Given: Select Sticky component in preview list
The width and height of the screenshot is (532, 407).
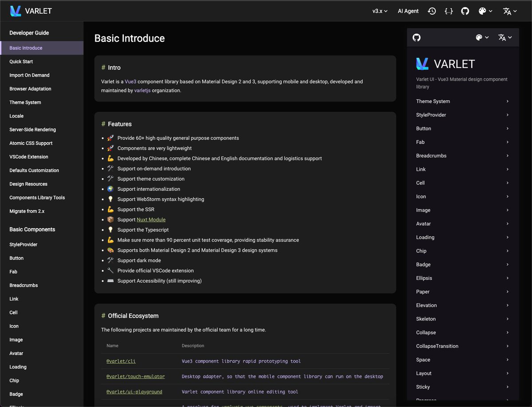Looking at the screenshot, I should click(463, 387).
